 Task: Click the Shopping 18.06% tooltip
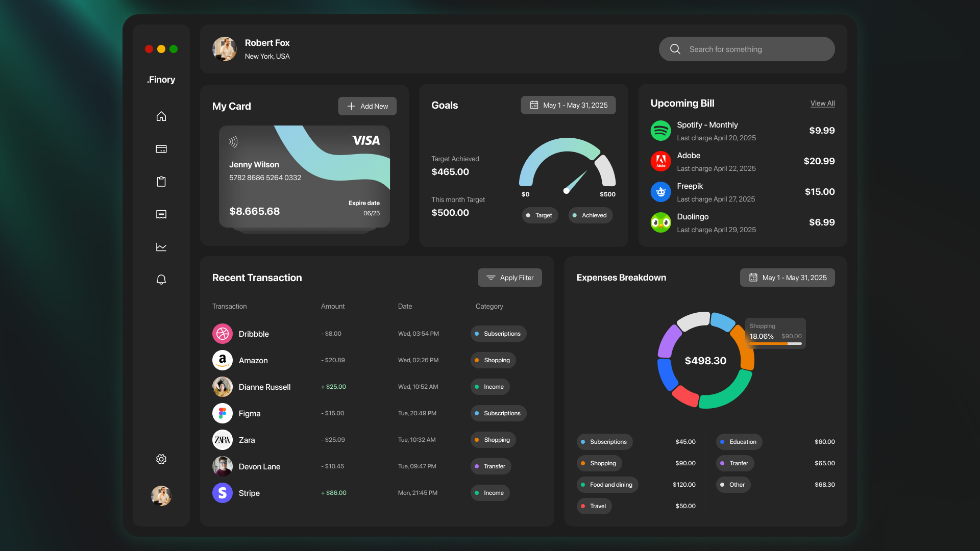(775, 334)
